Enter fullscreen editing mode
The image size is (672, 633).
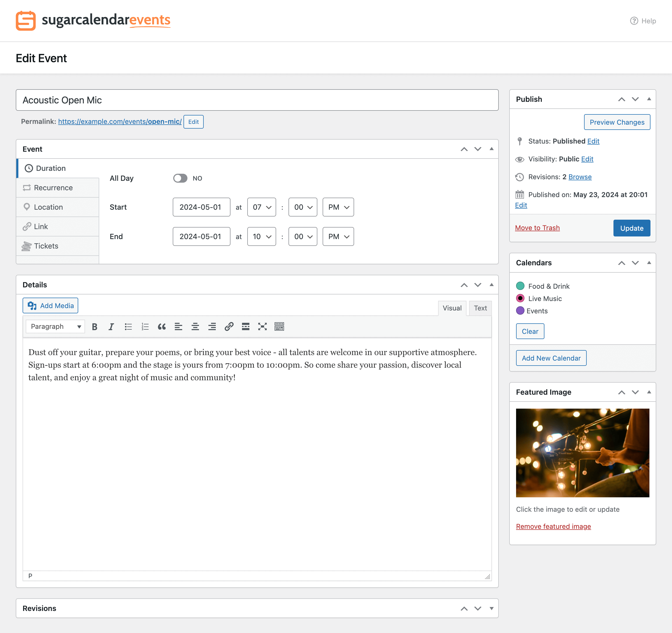pos(262,326)
